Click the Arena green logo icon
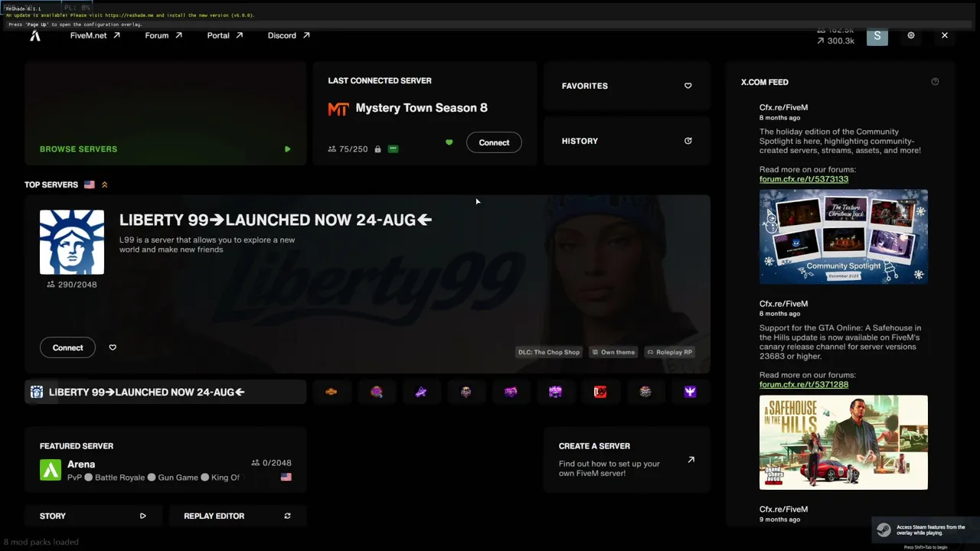Screen dimensions: 980x551 coord(51,470)
